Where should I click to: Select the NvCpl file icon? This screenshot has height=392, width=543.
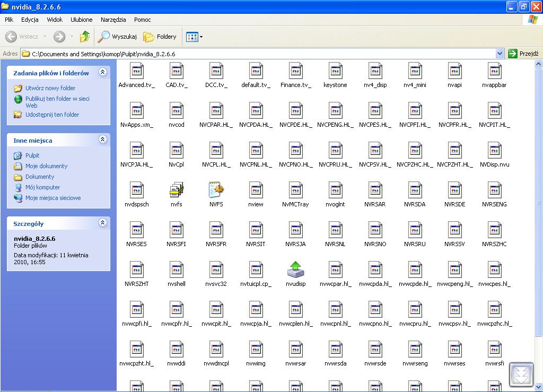pyautogui.click(x=176, y=151)
